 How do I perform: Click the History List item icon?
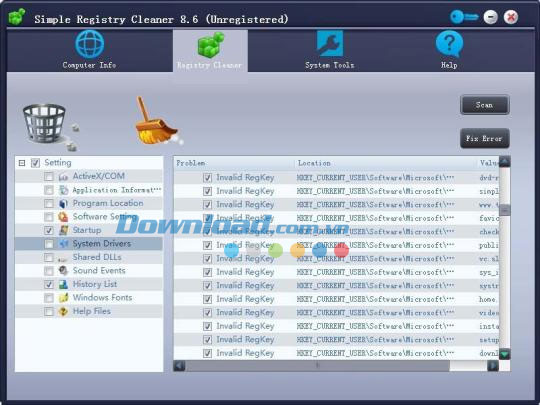(x=63, y=284)
